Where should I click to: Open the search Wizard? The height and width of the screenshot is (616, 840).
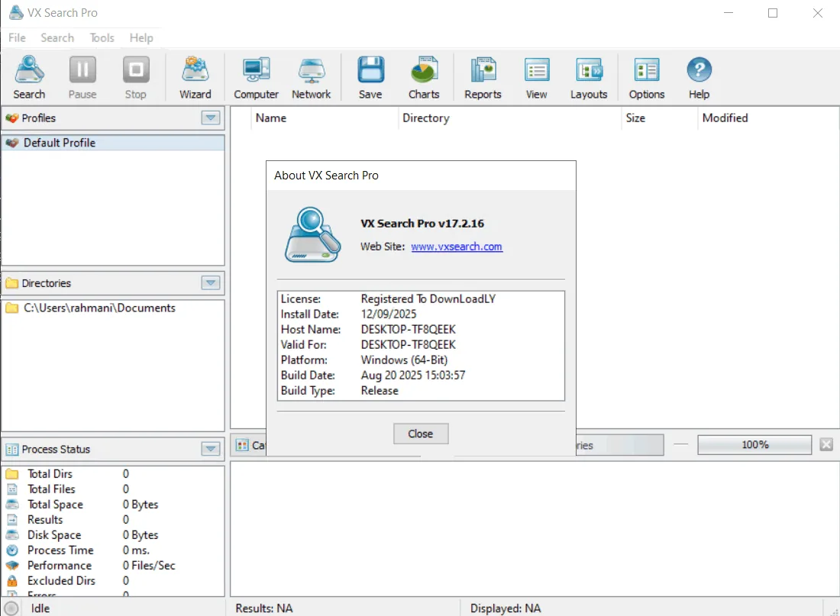click(x=195, y=78)
